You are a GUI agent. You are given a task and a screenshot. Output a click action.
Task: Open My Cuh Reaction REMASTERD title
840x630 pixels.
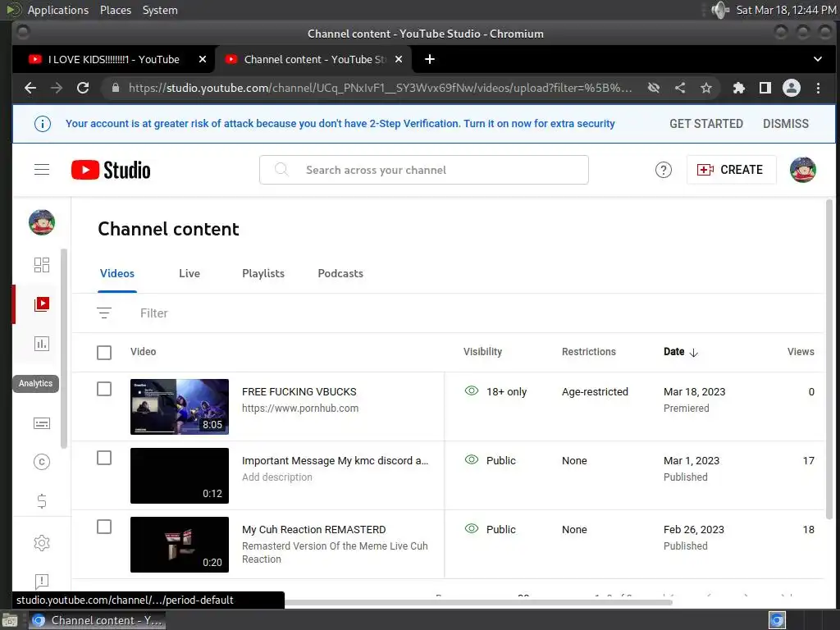(x=313, y=529)
